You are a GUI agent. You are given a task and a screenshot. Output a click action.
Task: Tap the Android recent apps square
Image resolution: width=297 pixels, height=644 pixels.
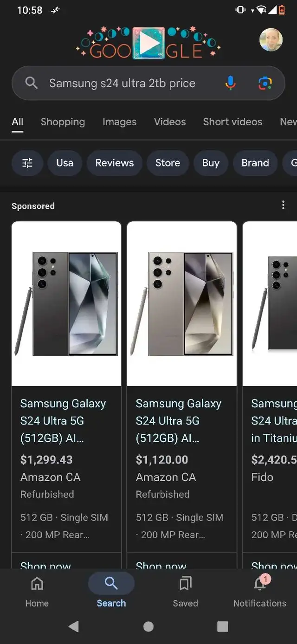(x=223, y=627)
